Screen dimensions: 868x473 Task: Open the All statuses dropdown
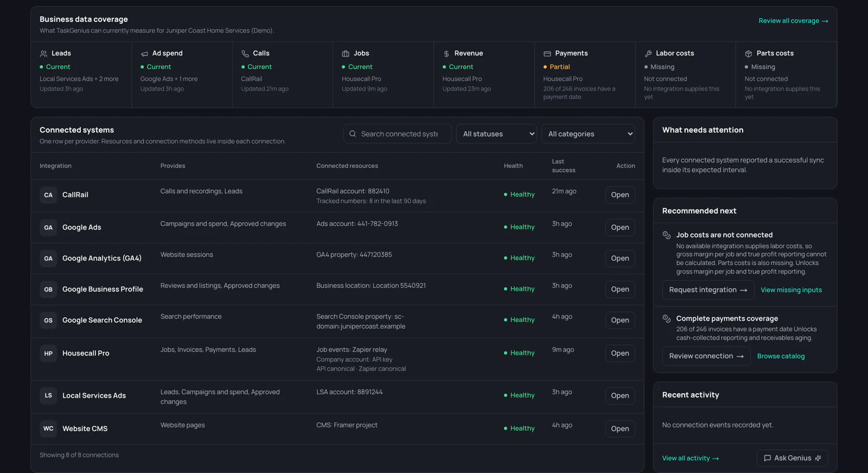tap(496, 134)
